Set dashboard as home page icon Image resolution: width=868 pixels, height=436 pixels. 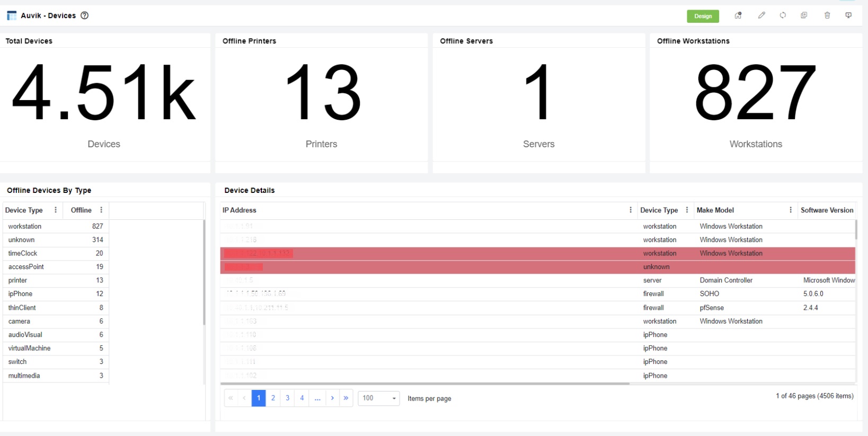(738, 15)
